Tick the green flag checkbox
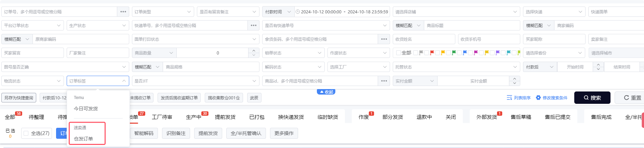This screenshot has width=644, height=148. [x=448, y=53]
